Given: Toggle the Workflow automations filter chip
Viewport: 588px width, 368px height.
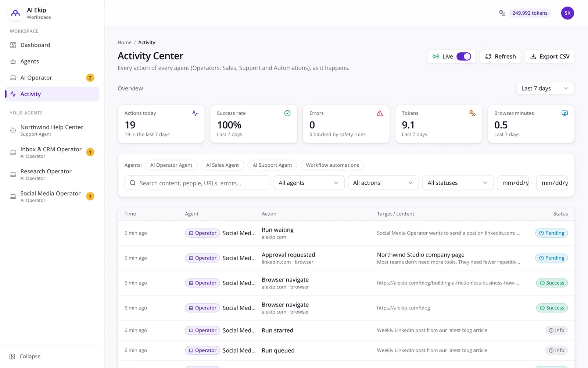Looking at the screenshot, I should [x=332, y=165].
